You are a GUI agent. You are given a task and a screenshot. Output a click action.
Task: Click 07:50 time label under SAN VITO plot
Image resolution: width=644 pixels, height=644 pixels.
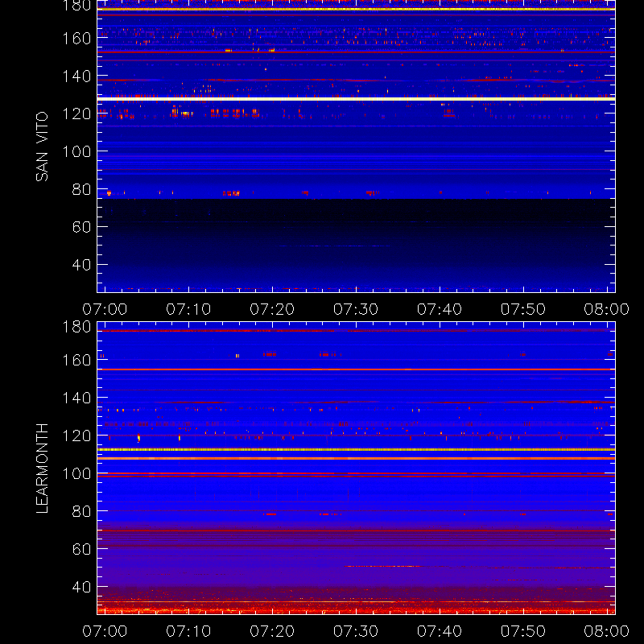[x=523, y=309]
